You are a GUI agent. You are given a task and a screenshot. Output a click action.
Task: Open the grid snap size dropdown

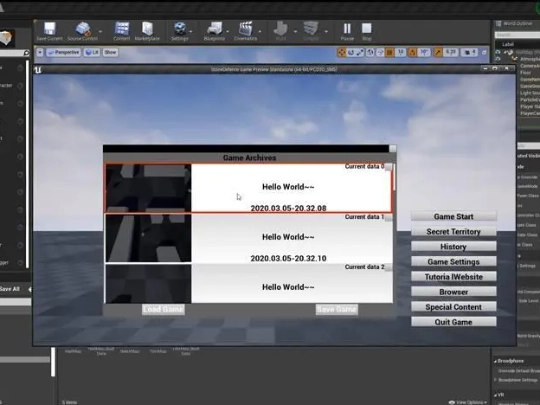coord(401,52)
